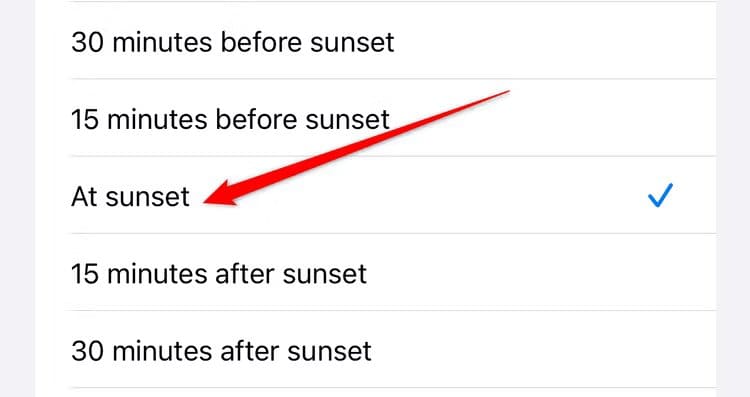Click the number 30 in the before sunset row
750x397 pixels.
(88, 43)
